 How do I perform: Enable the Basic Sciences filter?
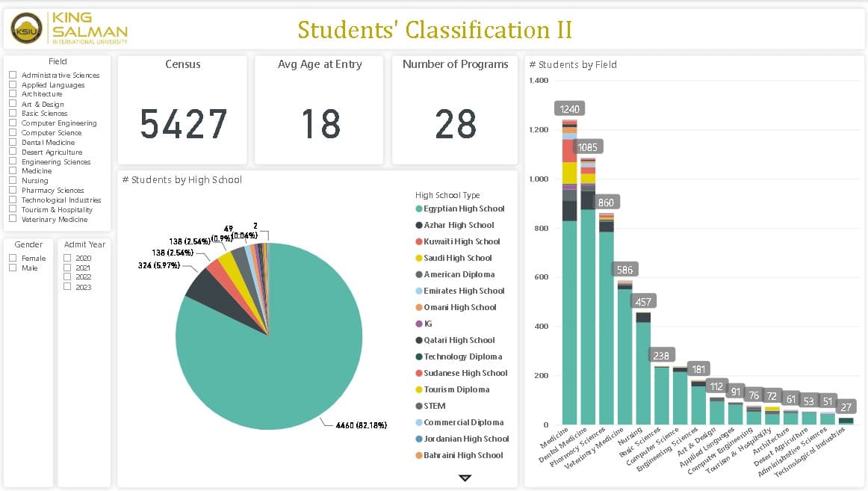(x=13, y=113)
